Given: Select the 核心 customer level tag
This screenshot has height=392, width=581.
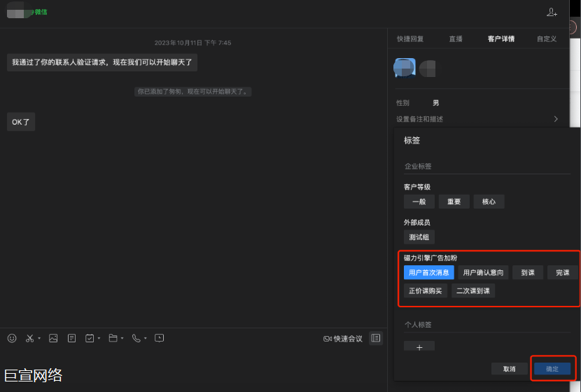Looking at the screenshot, I should coord(489,202).
